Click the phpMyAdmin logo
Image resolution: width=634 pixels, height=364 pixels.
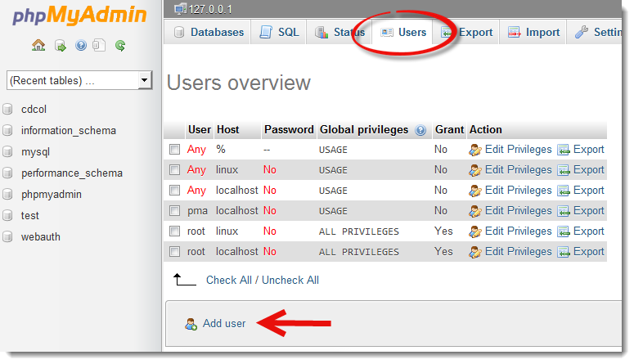pyautogui.click(x=79, y=16)
